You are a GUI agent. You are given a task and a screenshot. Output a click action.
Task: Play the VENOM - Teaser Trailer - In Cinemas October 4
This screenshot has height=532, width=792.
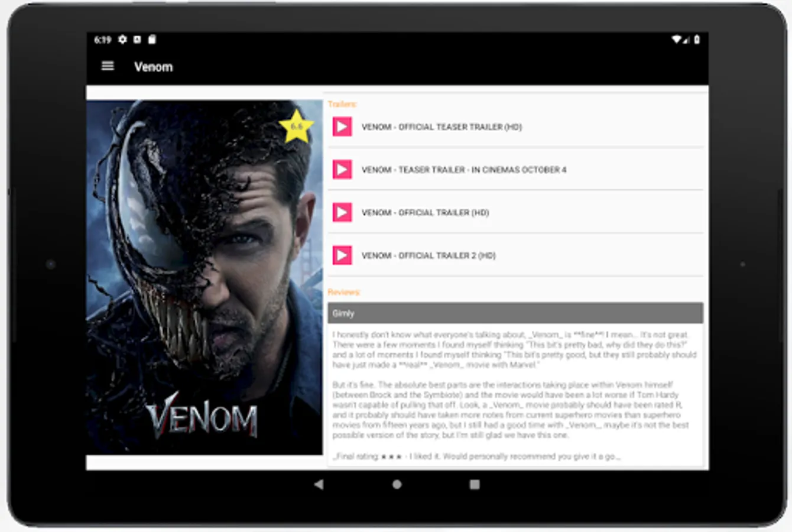pyautogui.click(x=342, y=170)
